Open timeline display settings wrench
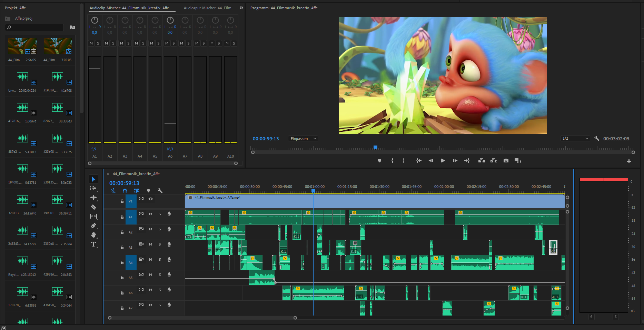Screen dimensions: 644x330 [x=160, y=191]
